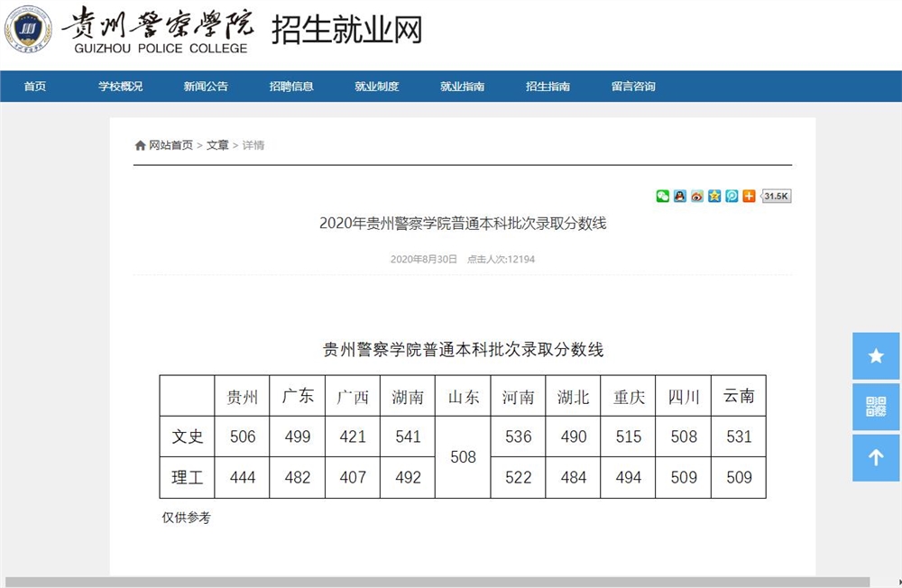The width and height of the screenshot is (902, 588).
Task: Click article title 2020年贵州警察学院普通本科批次录取分数线
Action: pyautogui.click(x=463, y=224)
